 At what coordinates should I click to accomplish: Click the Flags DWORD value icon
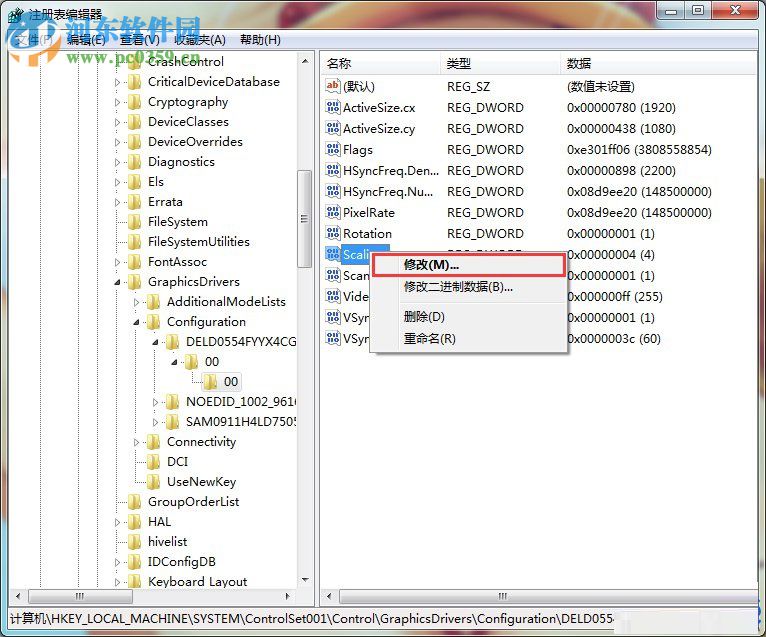[333, 149]
